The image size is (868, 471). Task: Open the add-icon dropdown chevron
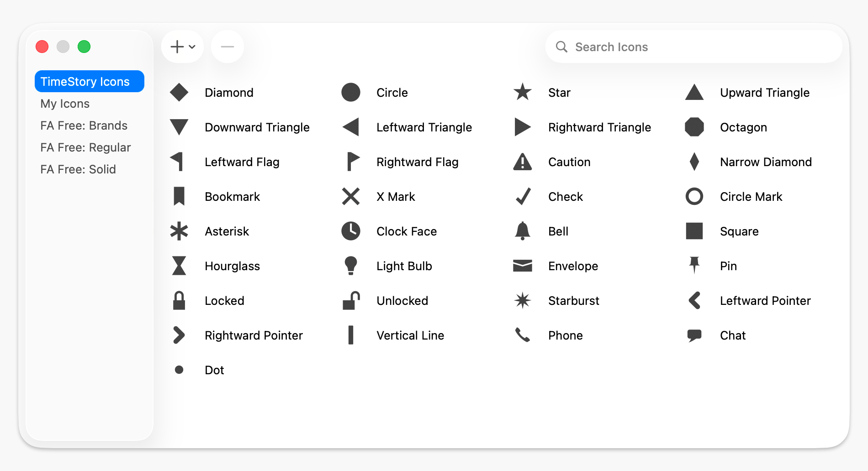(x=192, y=47)
